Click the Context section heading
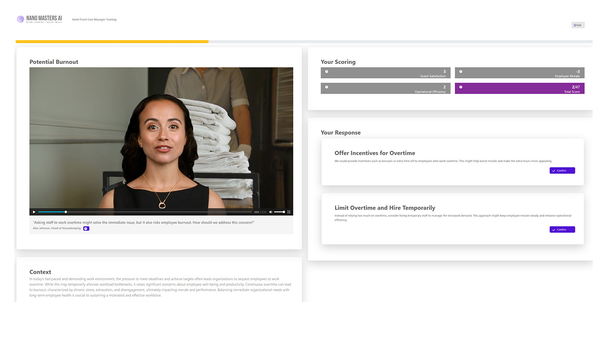Image resolution: width=607 pixels, height=364 pixels. (40, 272)
